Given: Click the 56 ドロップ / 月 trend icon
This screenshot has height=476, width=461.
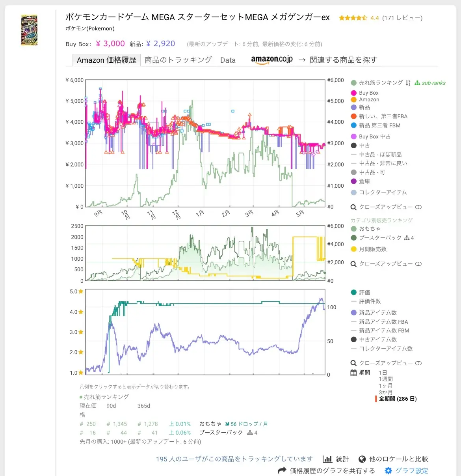Looking at the screenshot, I should (x=227, y=424).
